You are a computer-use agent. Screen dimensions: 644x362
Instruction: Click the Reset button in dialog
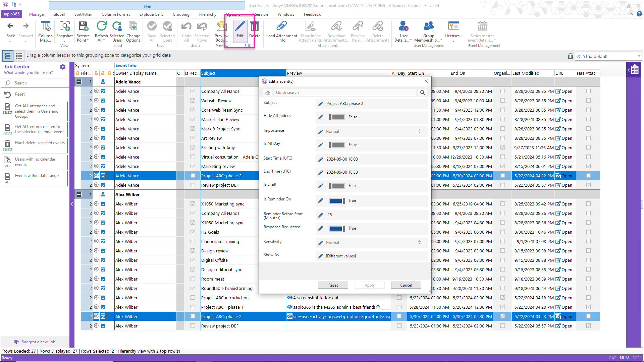pos(333,285)
